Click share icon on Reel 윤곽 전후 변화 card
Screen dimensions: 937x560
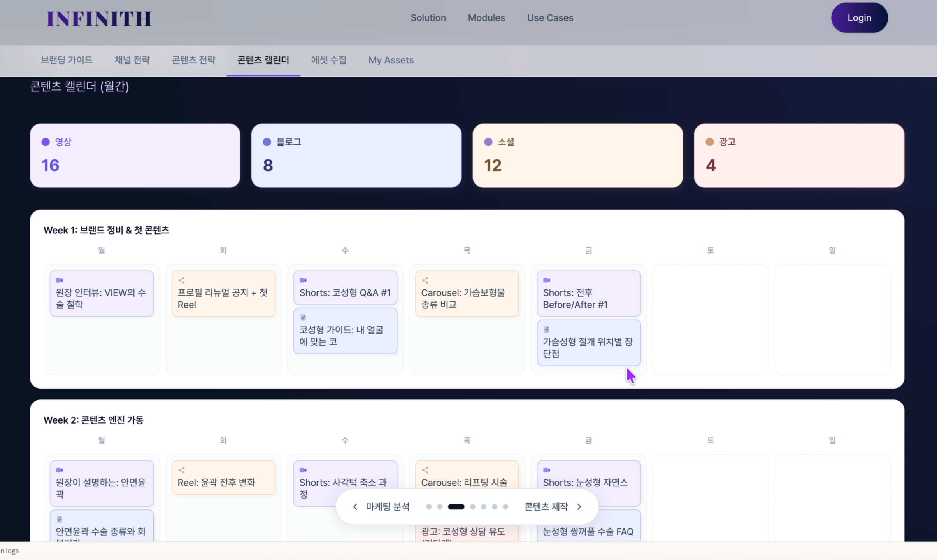pos(181,470)
